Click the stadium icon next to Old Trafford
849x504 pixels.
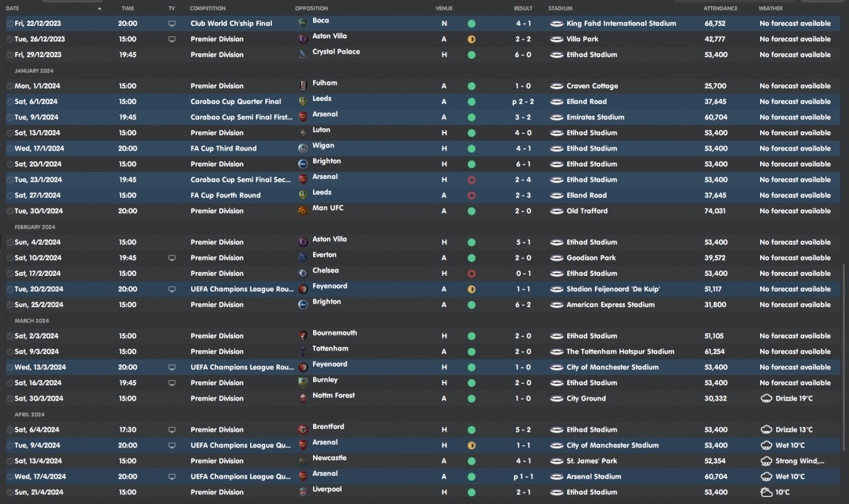(556, 211)
